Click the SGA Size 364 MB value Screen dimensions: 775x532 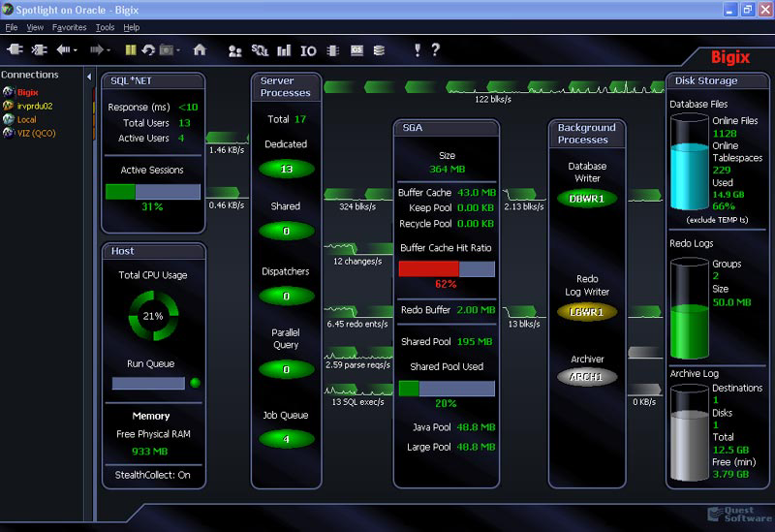[447, 169]
